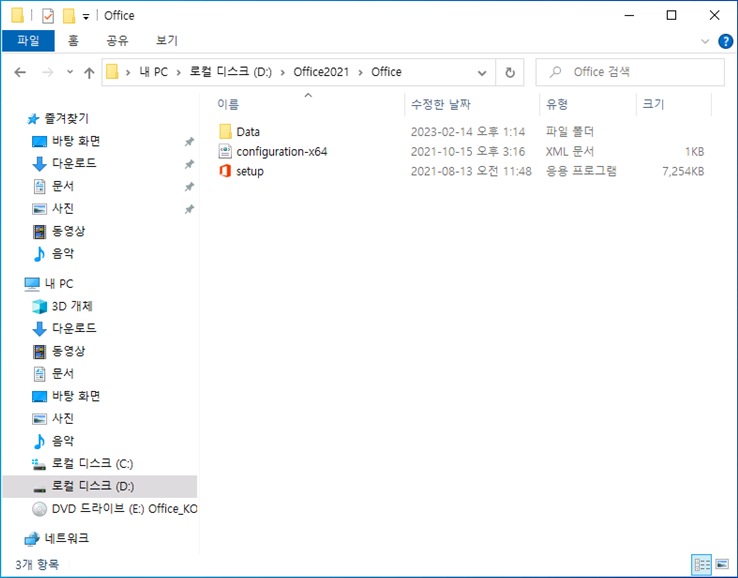Open 문서 under 내 PC
Image resolution: width=738 pixels, height=578 pixels.
63,373
